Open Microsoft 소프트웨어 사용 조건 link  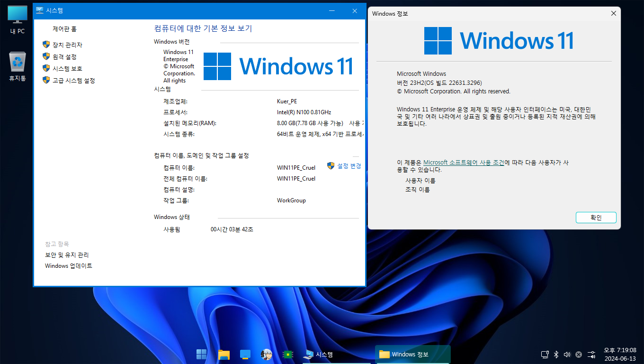(464, 163)
